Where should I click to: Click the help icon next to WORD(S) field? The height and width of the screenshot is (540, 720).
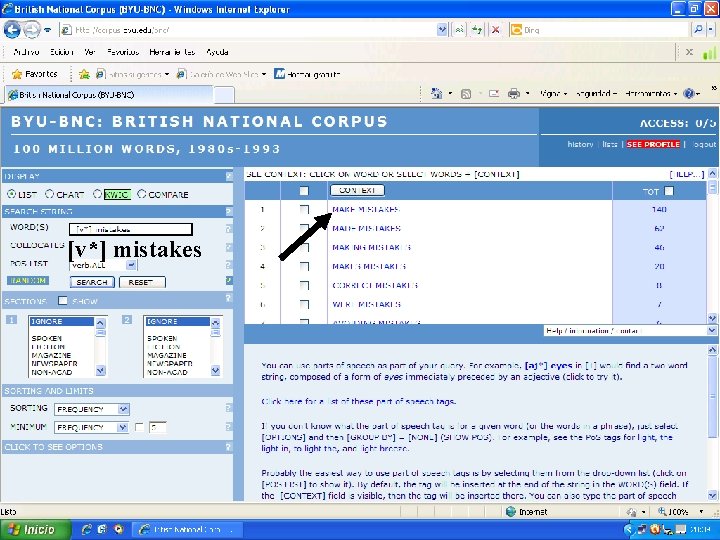click(229, 229)
